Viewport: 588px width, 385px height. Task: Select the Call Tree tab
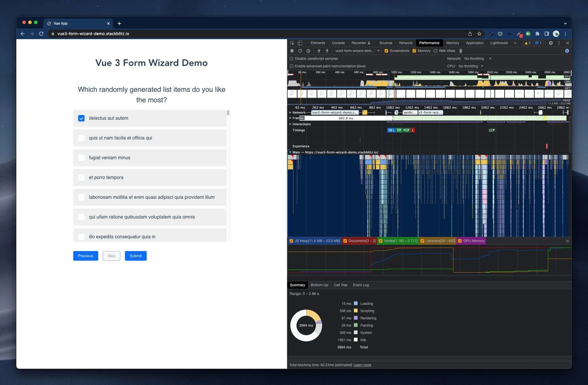tap(340, 285)
